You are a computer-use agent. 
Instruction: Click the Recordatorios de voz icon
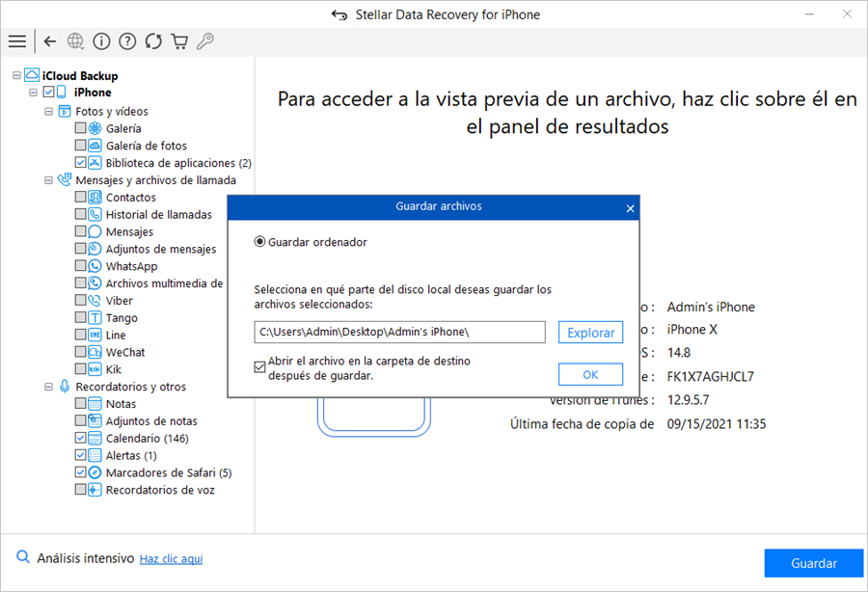point(95,490)
